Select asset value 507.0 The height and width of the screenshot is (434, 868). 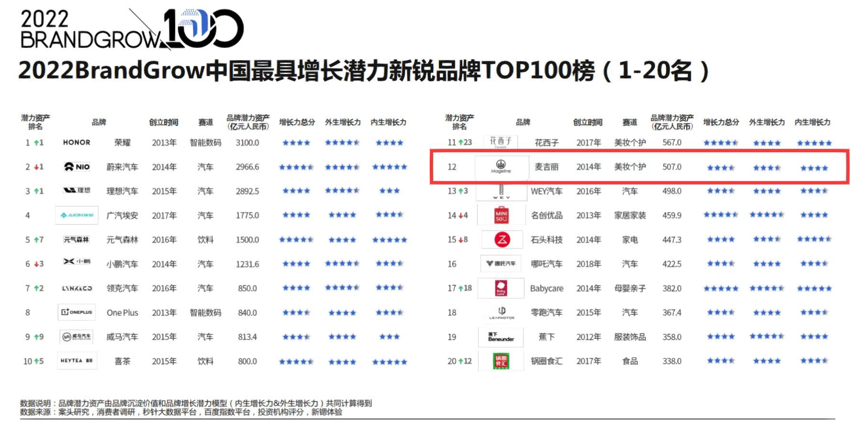(x=672, y=167)
